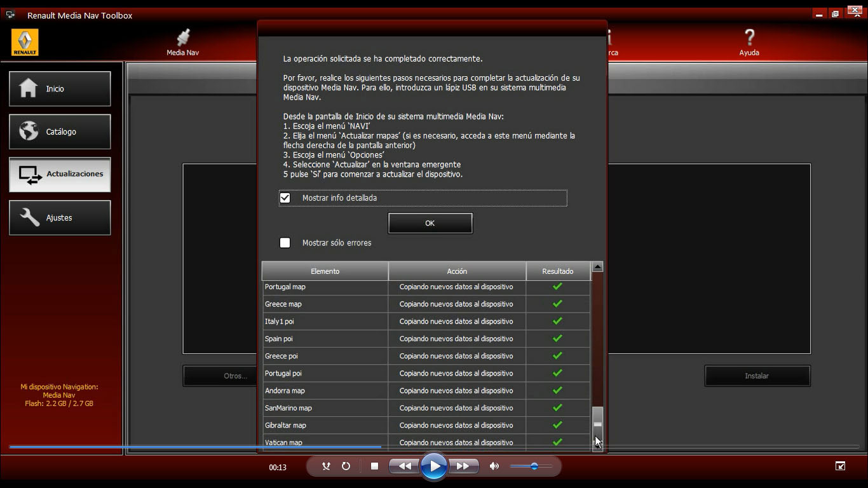Image resolution: width=868 pixels, height=488 pixels.
Task: Click the Media Nav plug icon
Action: (183, 38)
